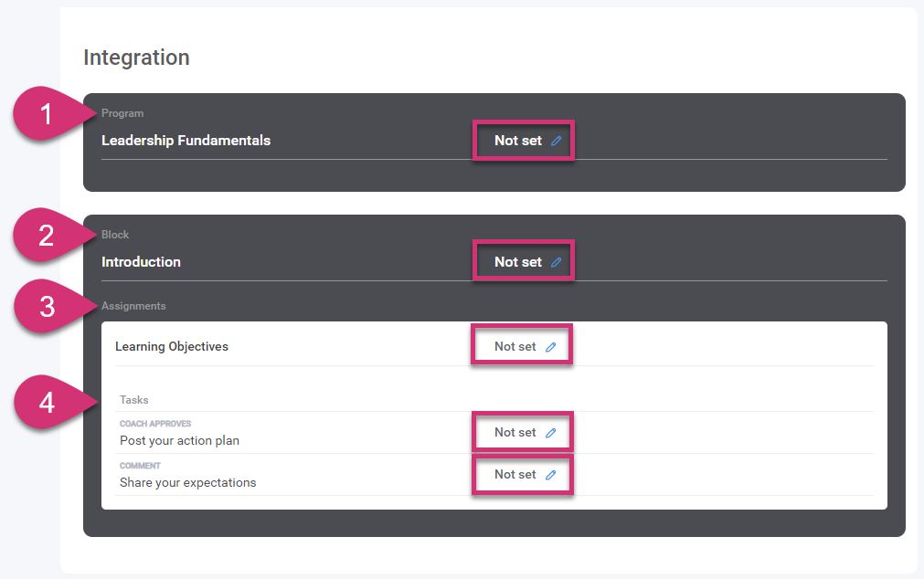Click the edit pencil for Leadership Fundamentals program
Image resolution: width=924 pixels, height=579 pixels.
click(556, 142)
